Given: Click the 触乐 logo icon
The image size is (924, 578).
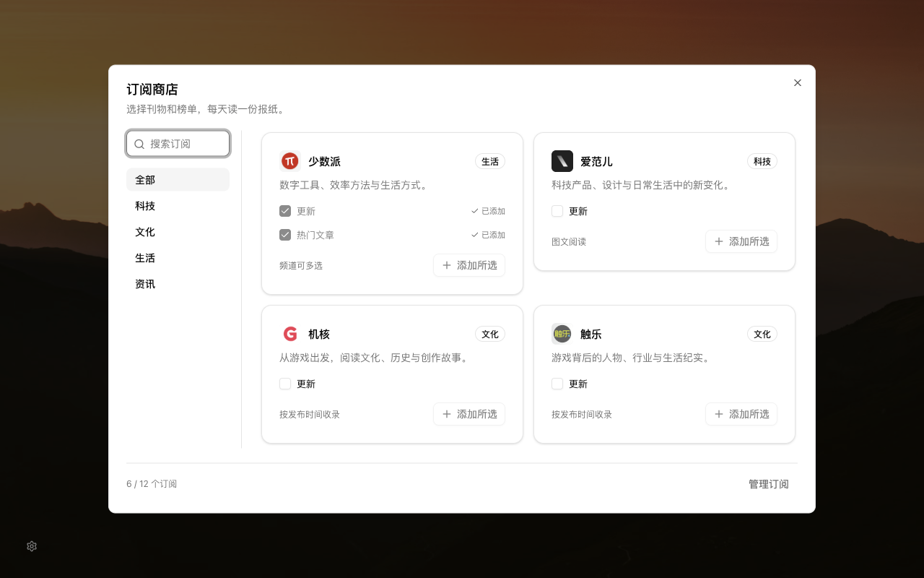Looking at the screenshot, I should pyautogui.click(x=562, y=334).
